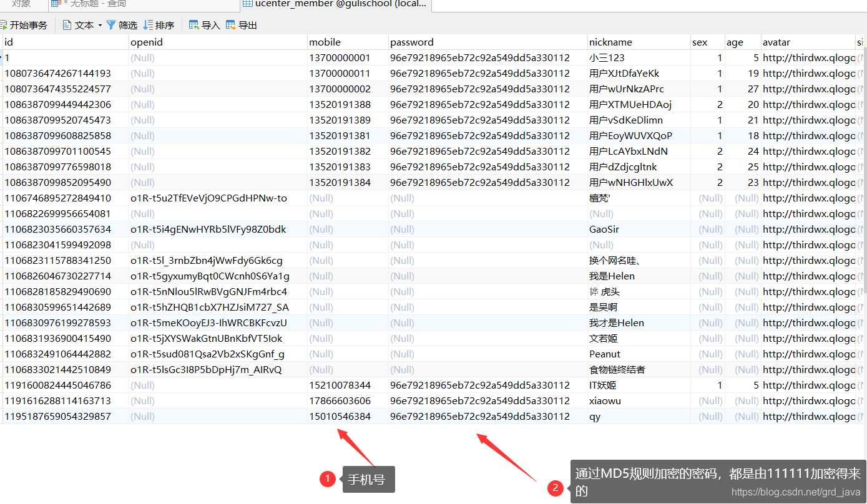The width and height of the screenshot is (867, 504).
Task: Select nickname cell 是吴啊
Action: [x=639, y=308]
